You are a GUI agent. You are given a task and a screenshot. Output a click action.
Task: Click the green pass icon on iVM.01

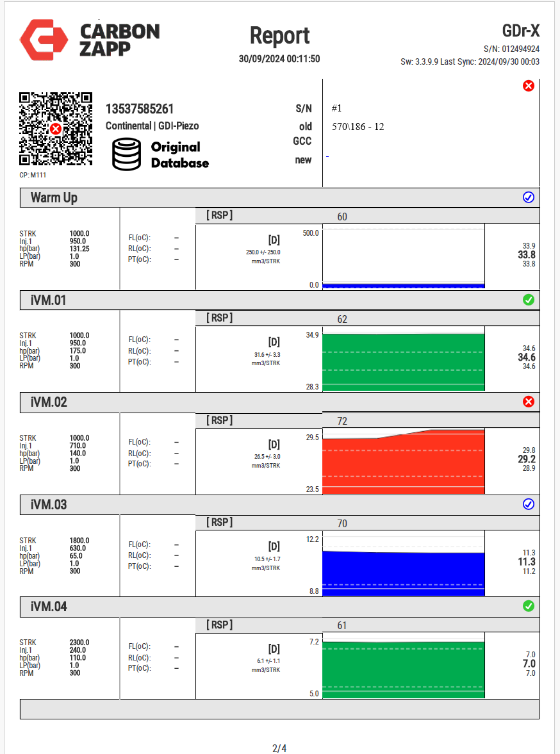click(529, 300)
